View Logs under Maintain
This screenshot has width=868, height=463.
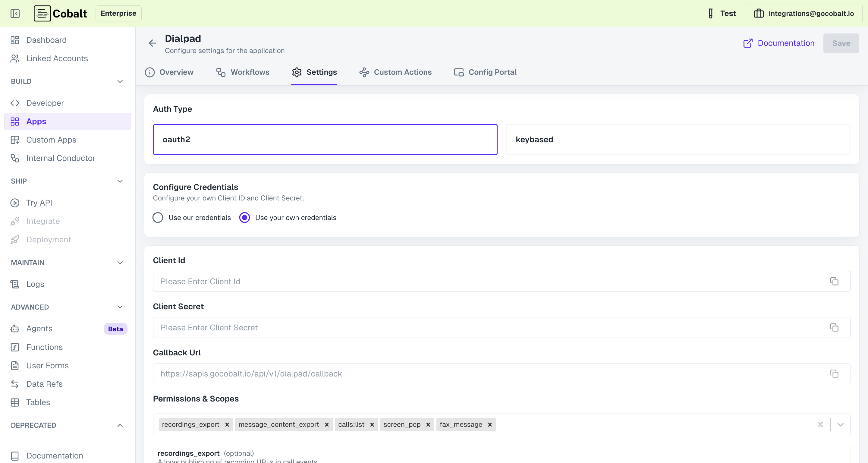coord(35,284)
